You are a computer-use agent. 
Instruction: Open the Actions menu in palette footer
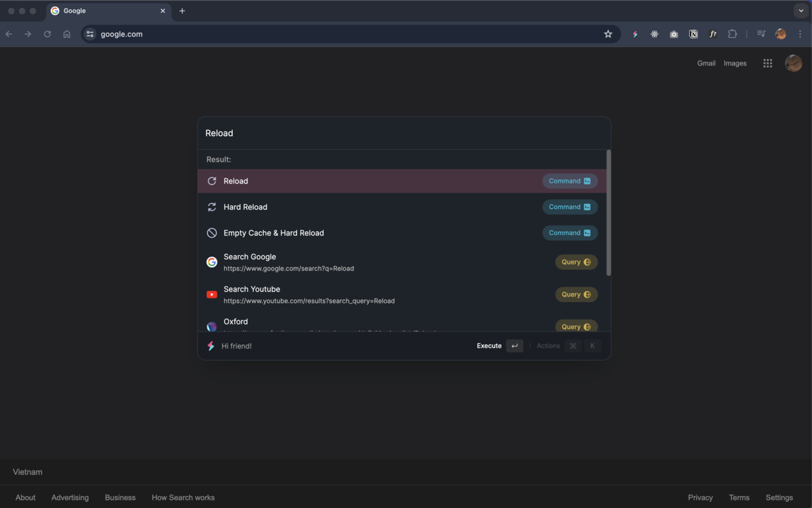pos(548,346)
